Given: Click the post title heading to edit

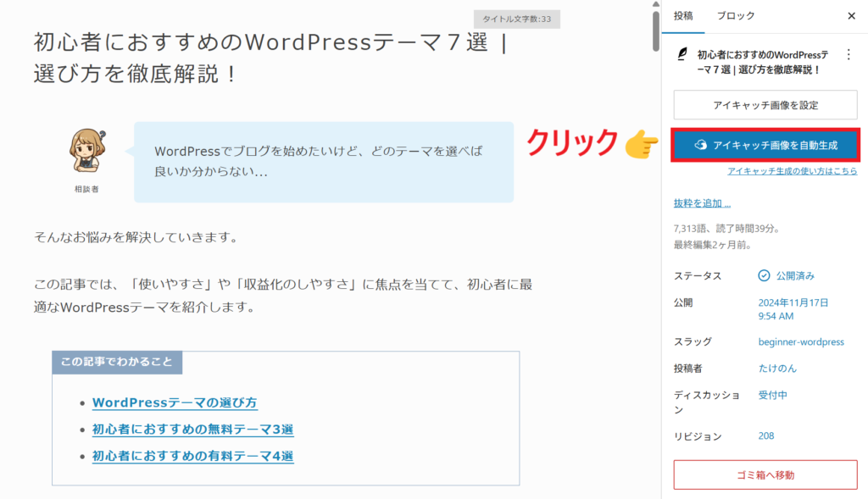Looking at the screenshot, I should 271,58.
